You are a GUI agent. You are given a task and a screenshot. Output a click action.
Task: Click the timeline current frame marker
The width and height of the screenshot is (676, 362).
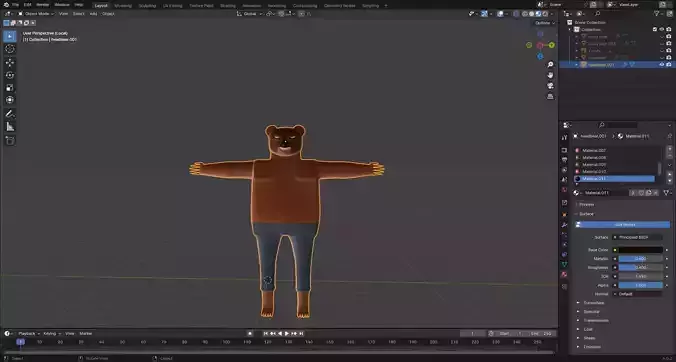click(x=20, y=342)
